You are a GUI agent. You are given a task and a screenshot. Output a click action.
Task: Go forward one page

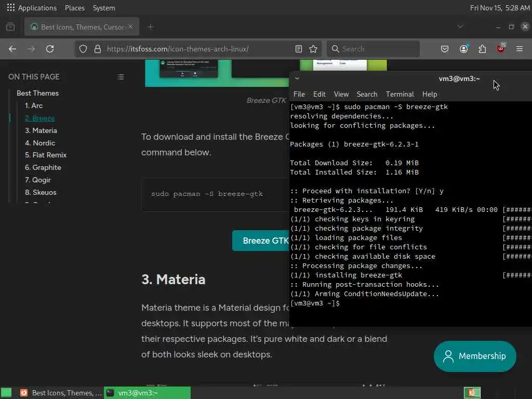tap(31, 49)
